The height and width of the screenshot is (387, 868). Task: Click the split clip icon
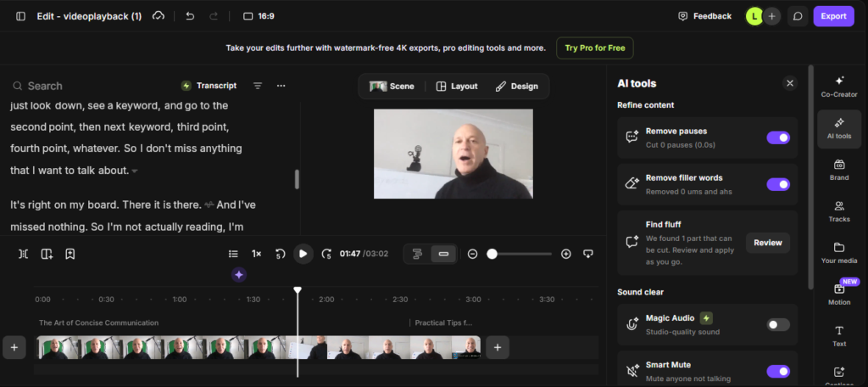[x=23, y=254]
